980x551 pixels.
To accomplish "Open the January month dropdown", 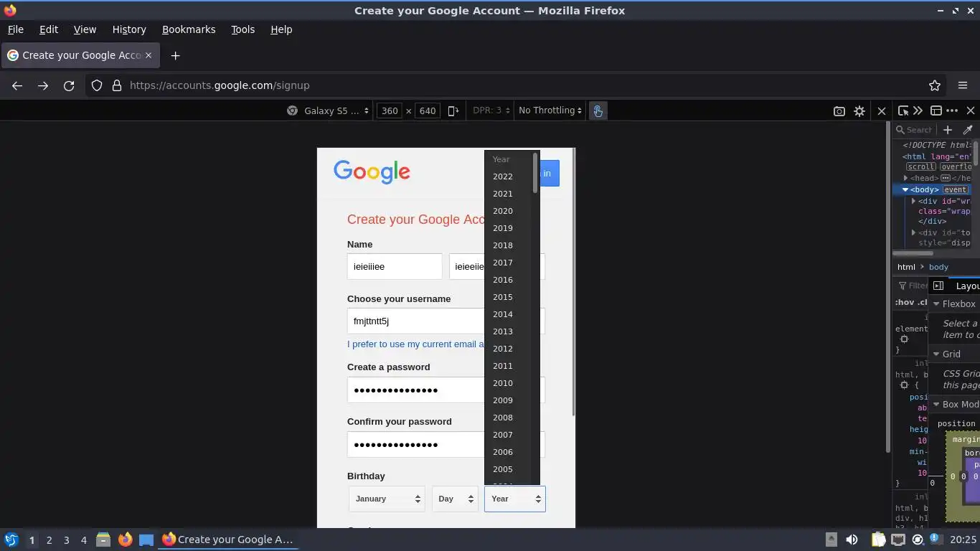I will pos(387,499).
